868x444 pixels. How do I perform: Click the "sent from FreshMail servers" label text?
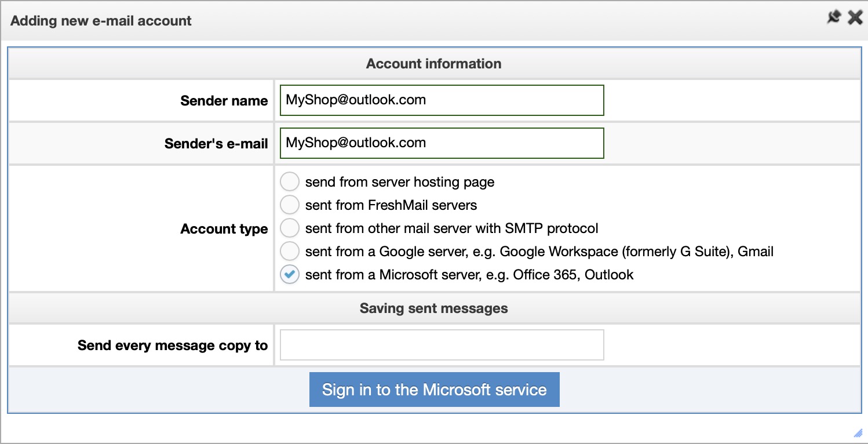point(391,205)
